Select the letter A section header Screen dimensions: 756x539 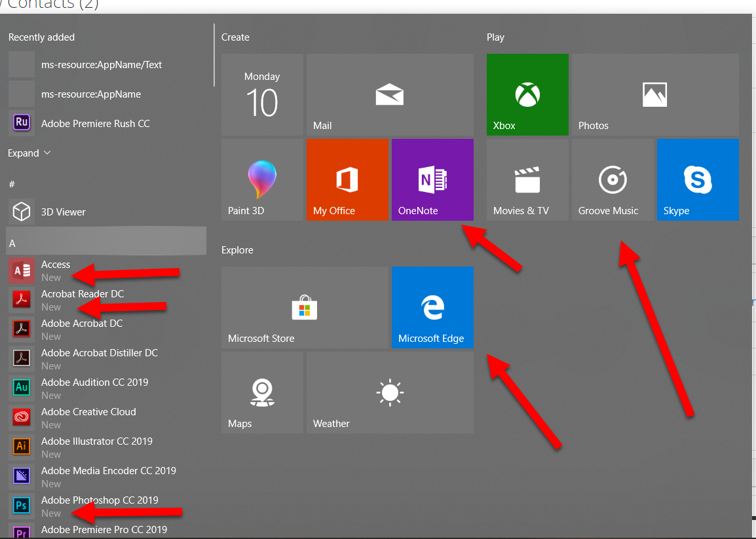[x=106, y=241]
